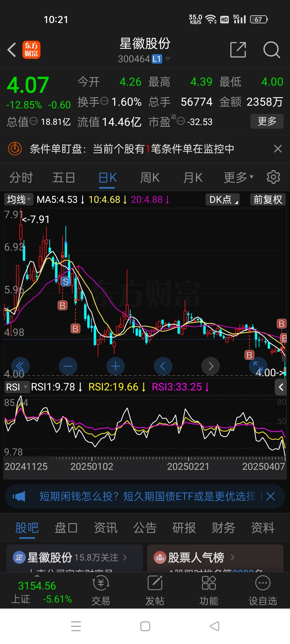Switch to 分时 intraday tab
This screenshot has width=290, height=644.
[21, 177]
